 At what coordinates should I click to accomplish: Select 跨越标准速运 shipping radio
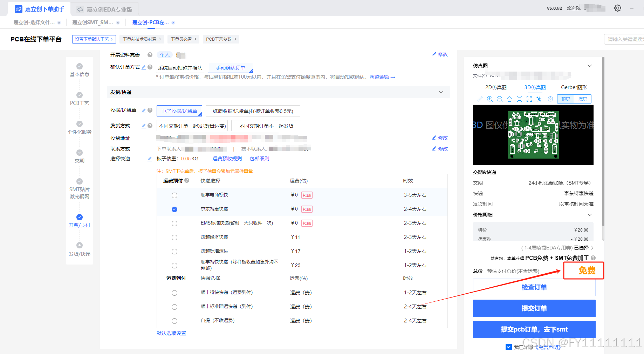174,252
